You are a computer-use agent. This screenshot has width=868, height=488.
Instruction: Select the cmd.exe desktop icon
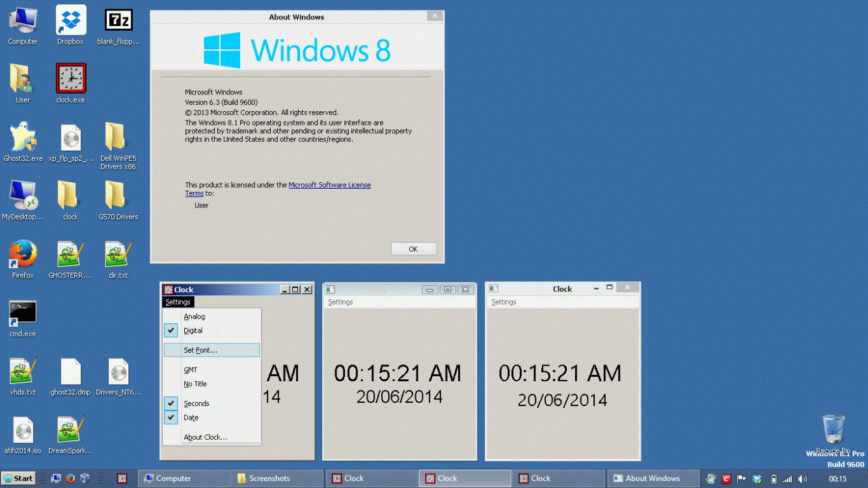[x=23, y=313]
